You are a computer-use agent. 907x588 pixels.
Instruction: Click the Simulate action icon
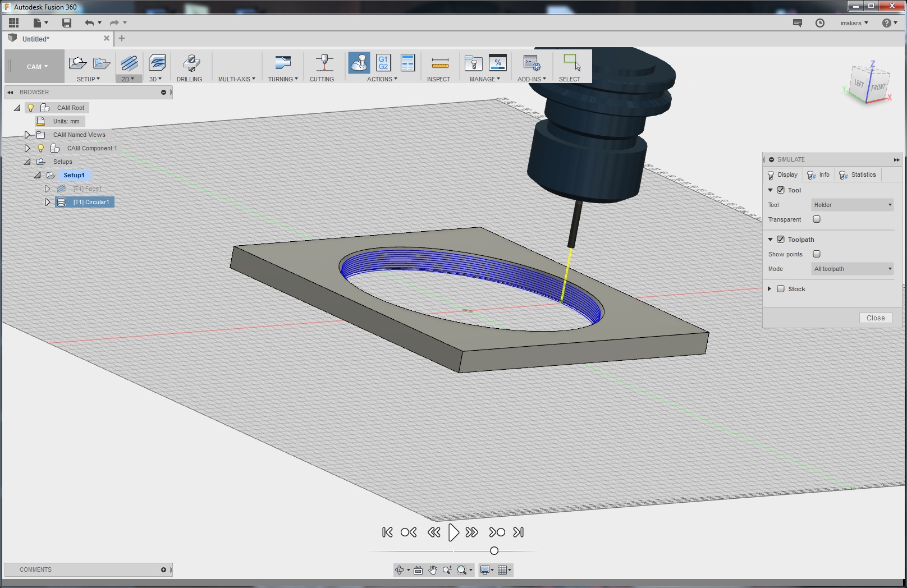359,63
